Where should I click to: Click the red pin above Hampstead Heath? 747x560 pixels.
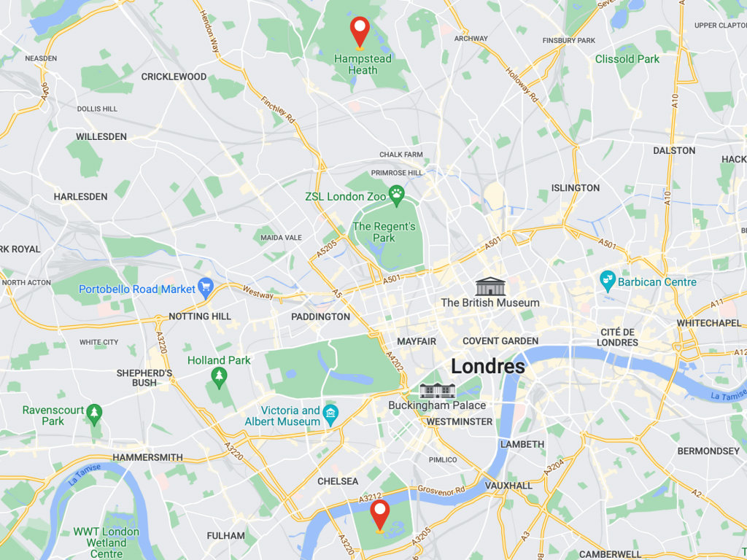click(360, 32)
